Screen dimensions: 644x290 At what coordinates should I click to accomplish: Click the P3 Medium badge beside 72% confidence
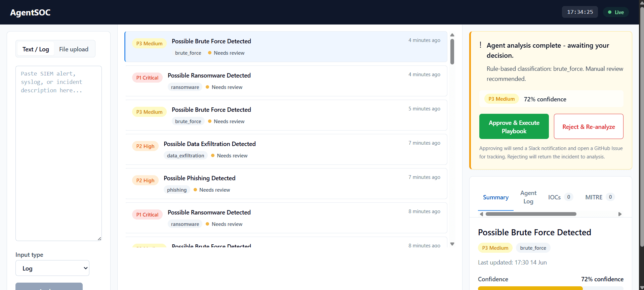point(501,99)
